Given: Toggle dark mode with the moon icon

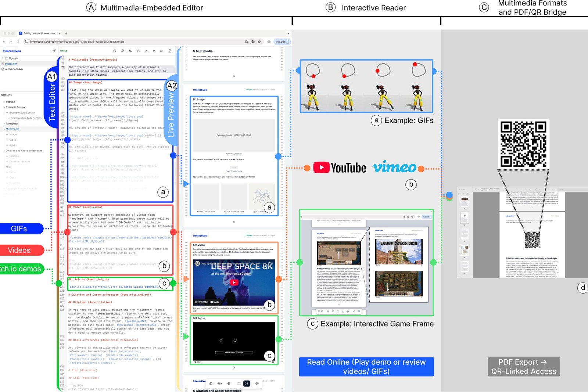Looking at the screenshot, I should tap(138, 51).
